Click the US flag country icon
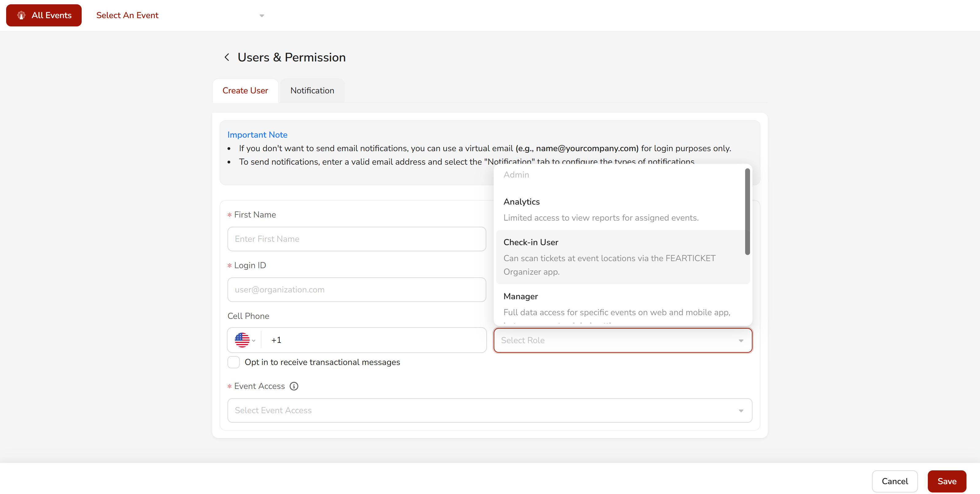The image size is (980, 494). point(242,340)
